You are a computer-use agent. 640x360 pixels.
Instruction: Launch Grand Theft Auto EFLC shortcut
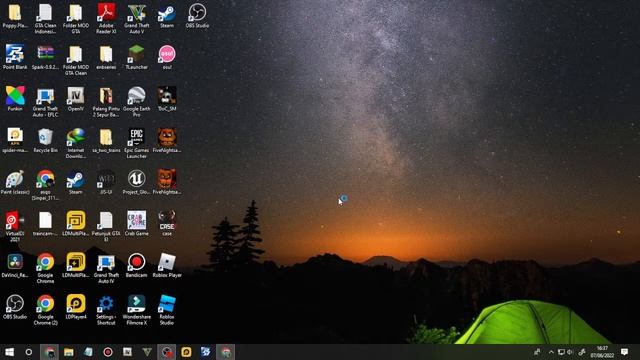click(x=45, y=102)
